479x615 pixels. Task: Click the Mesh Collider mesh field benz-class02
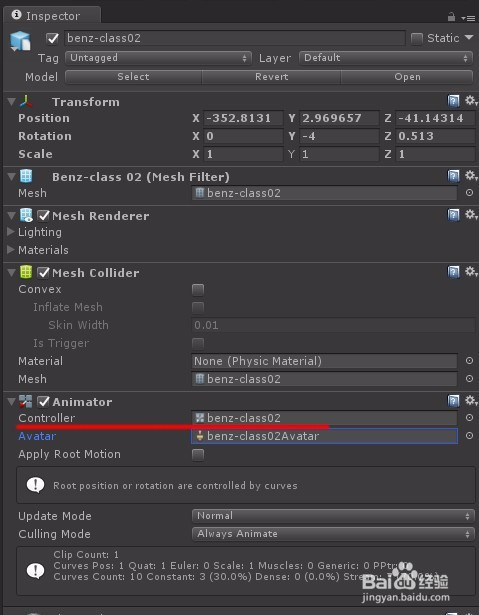324,379
